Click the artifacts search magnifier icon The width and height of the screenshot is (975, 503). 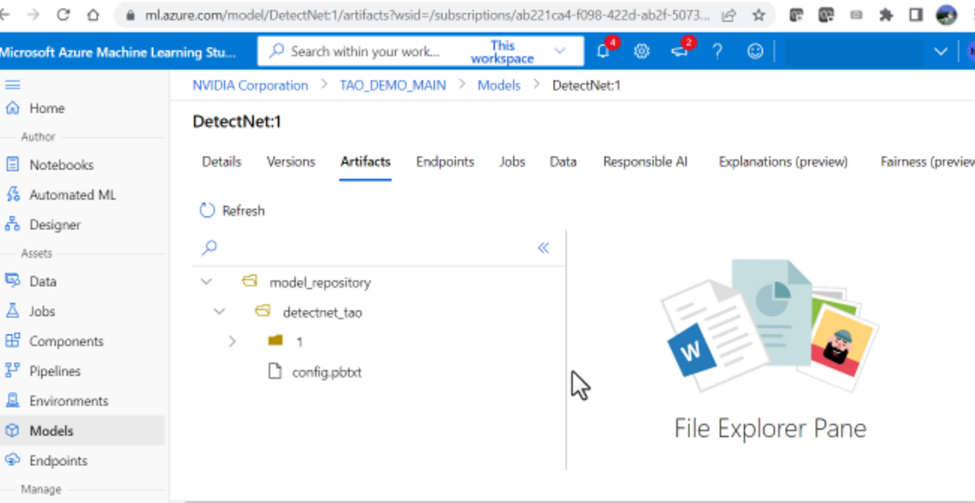click(209, 247)
